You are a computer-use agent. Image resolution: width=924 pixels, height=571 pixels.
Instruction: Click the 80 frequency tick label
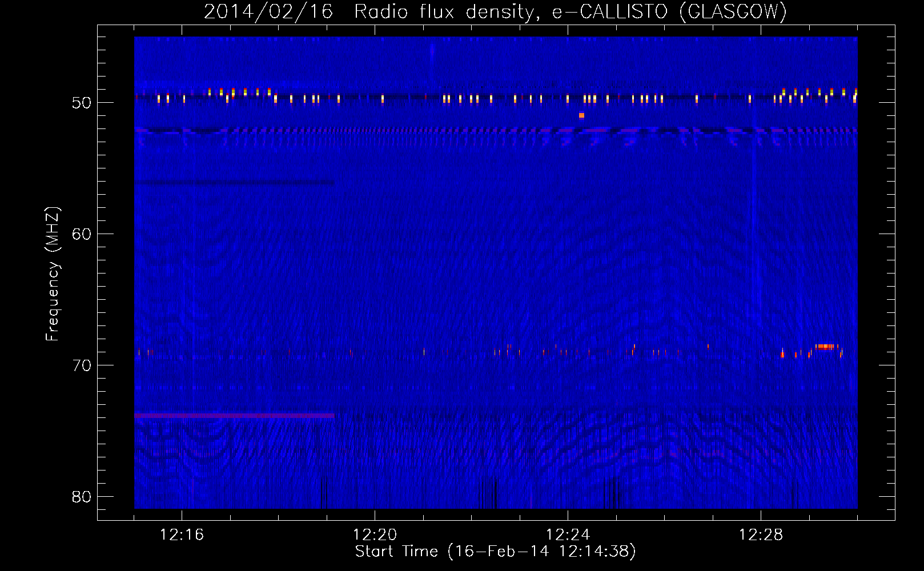[82, 497]
